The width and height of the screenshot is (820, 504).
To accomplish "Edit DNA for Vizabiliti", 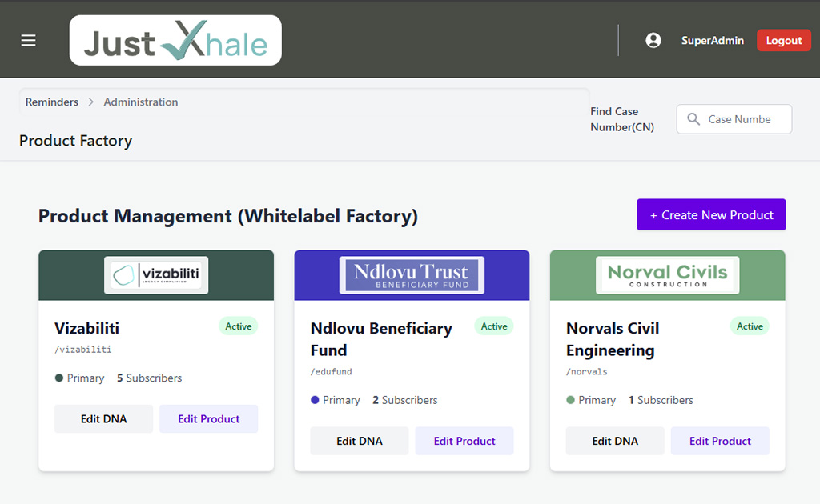I will (103, 419).
